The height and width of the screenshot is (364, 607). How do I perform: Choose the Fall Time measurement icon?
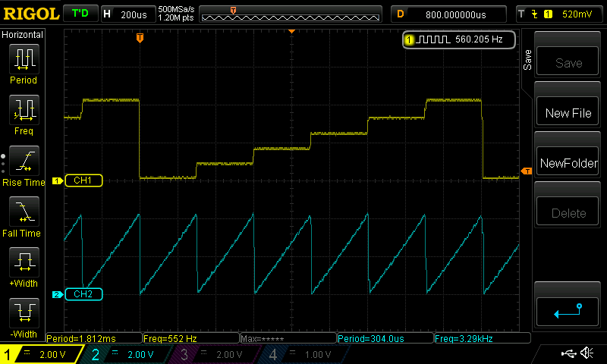[x=24, y=212]
